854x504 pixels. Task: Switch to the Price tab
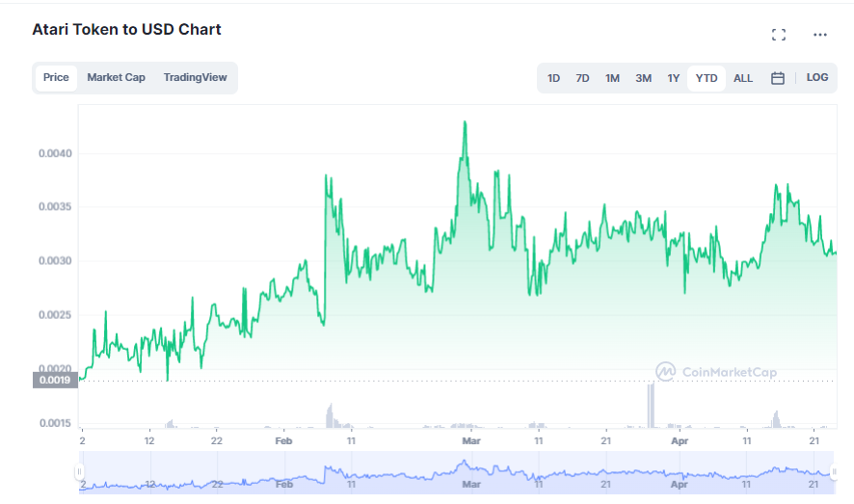56,77
